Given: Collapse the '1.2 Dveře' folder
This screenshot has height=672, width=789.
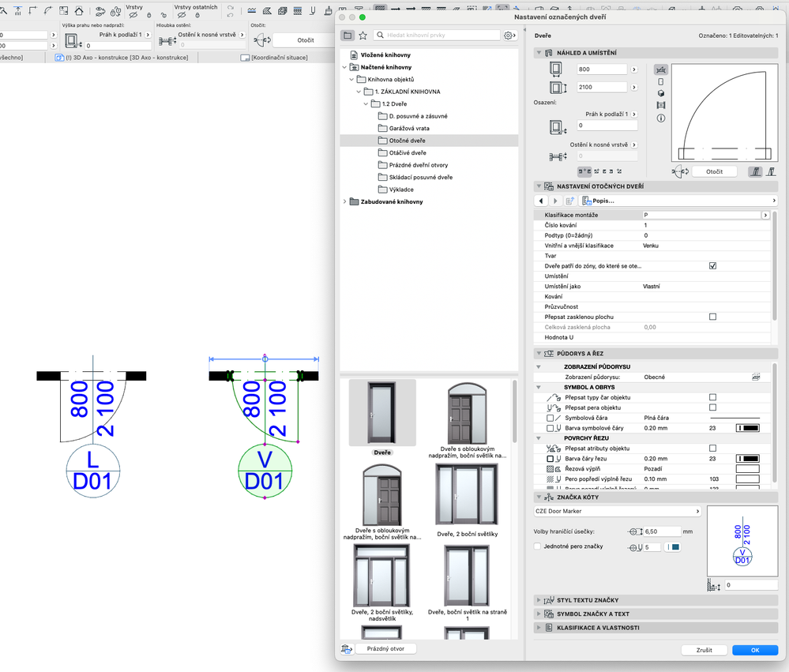Looking at the screenshot, I should [366, 103].
